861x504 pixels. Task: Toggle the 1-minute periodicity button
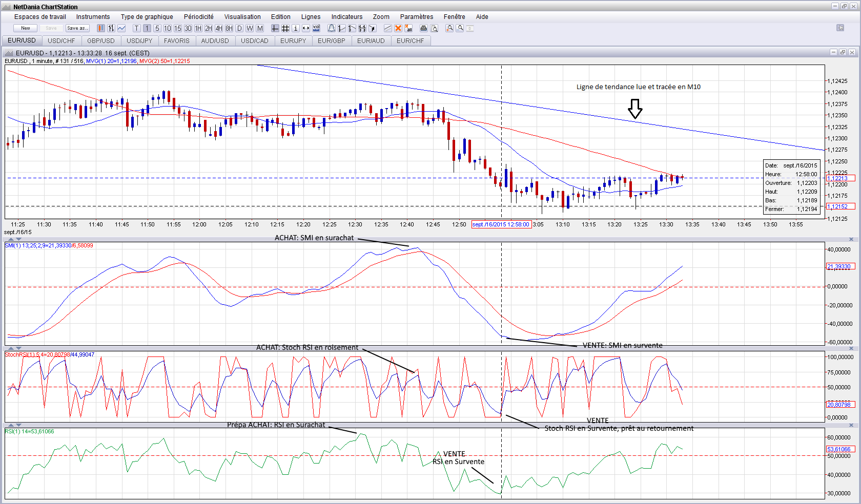(x=147, y=28)
